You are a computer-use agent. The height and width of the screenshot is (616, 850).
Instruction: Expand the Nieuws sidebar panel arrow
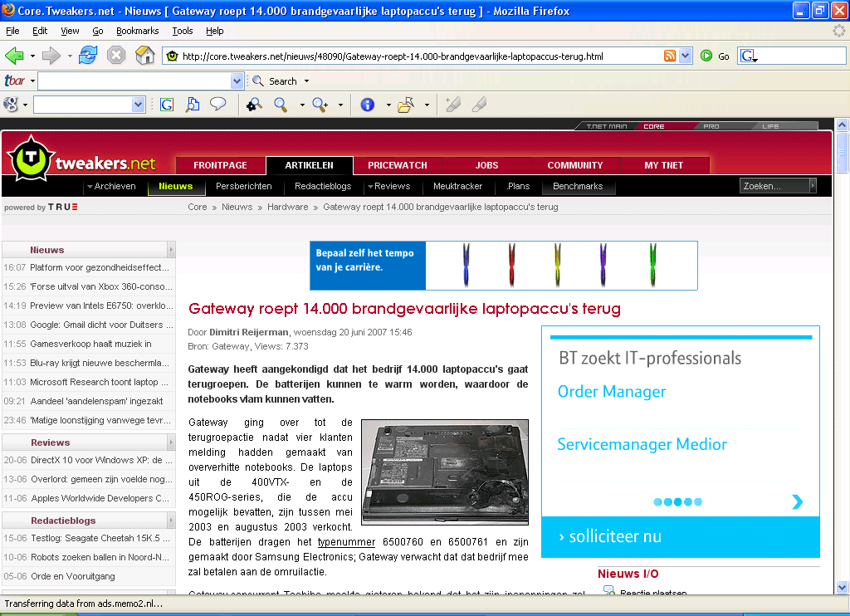click(171, 250)
